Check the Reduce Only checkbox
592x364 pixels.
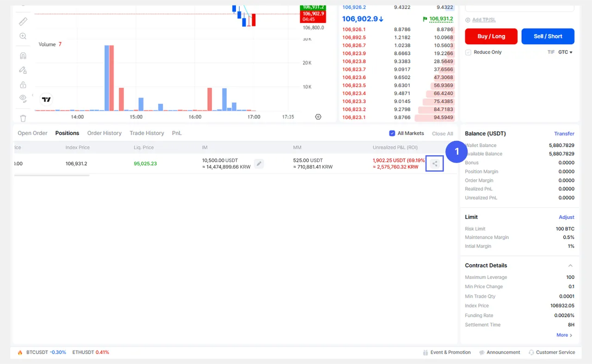pos(469,52)
